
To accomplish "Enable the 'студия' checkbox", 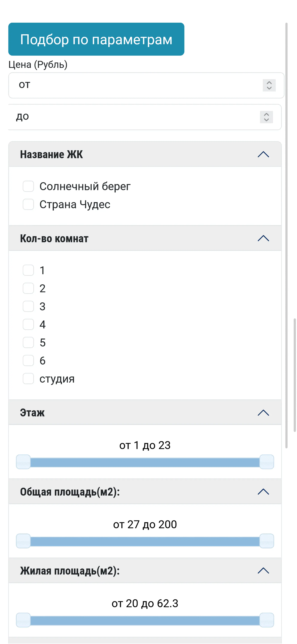I will click(28, 379).
